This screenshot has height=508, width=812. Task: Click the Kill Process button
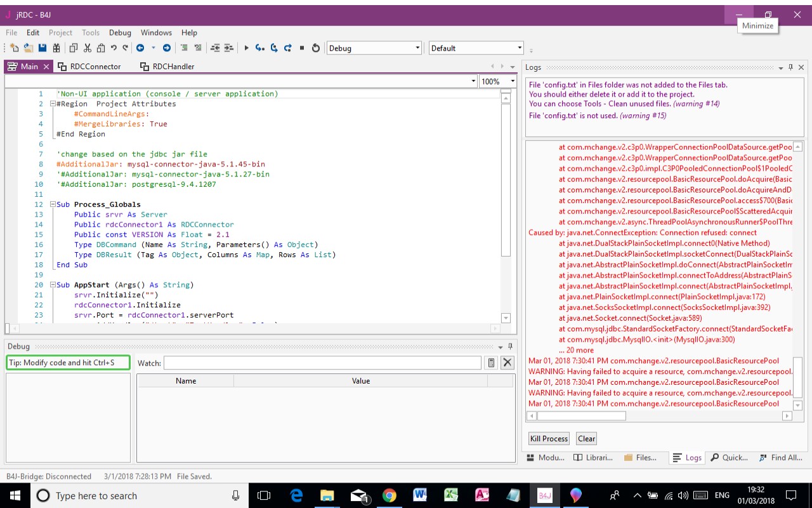(549, 439)
